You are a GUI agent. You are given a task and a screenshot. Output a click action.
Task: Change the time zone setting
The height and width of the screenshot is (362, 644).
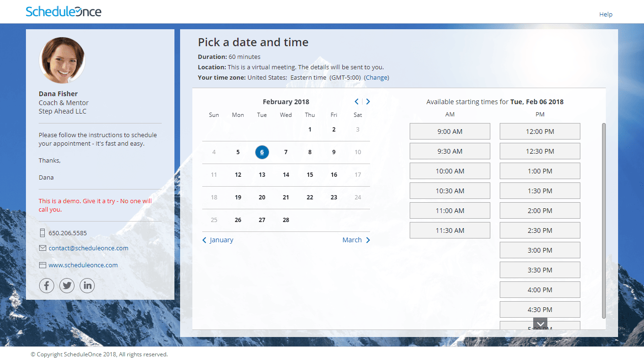point(377,77)
